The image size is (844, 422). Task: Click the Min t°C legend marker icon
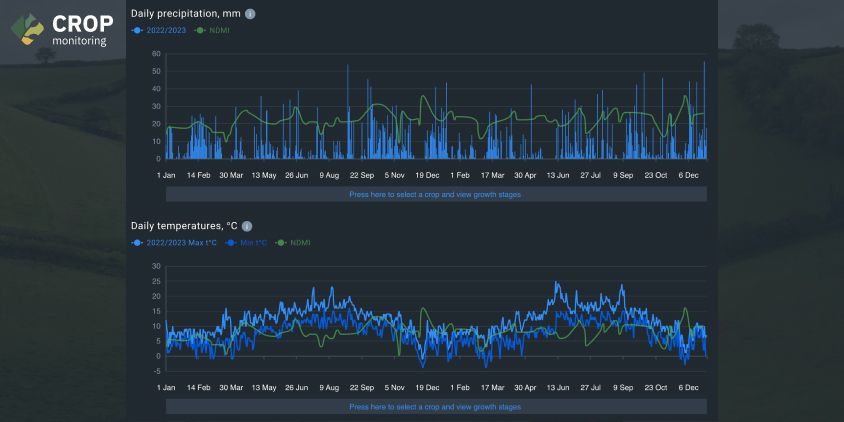[x=231, y=243]
